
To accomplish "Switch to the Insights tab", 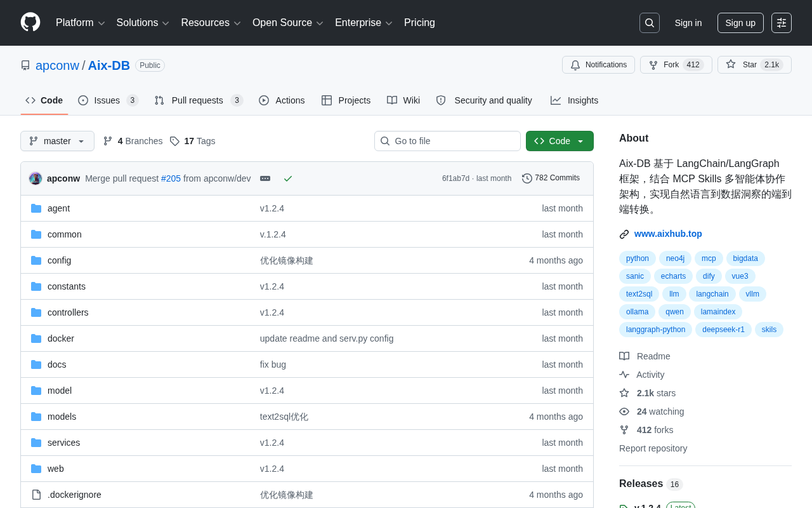I will pos(574,100).
